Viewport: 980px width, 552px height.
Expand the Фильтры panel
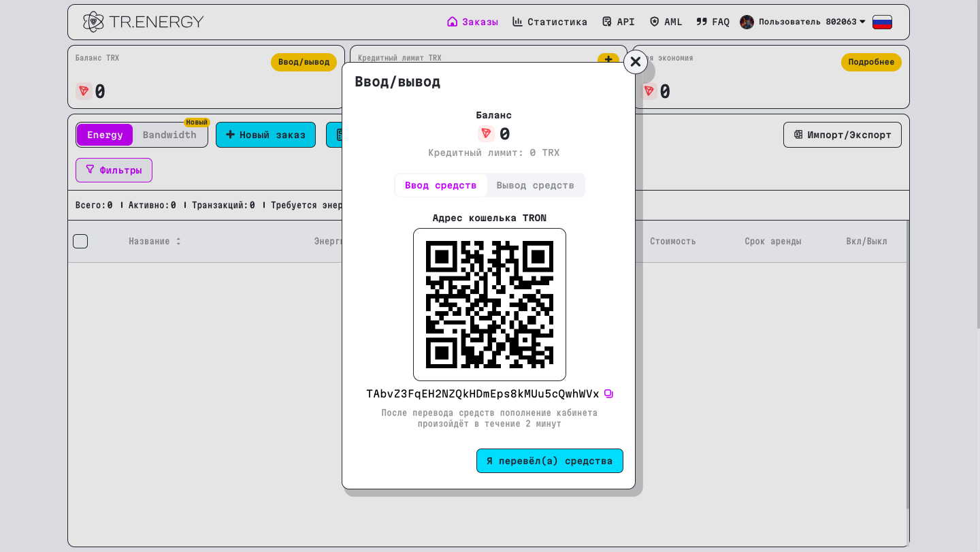pos(114,169)
